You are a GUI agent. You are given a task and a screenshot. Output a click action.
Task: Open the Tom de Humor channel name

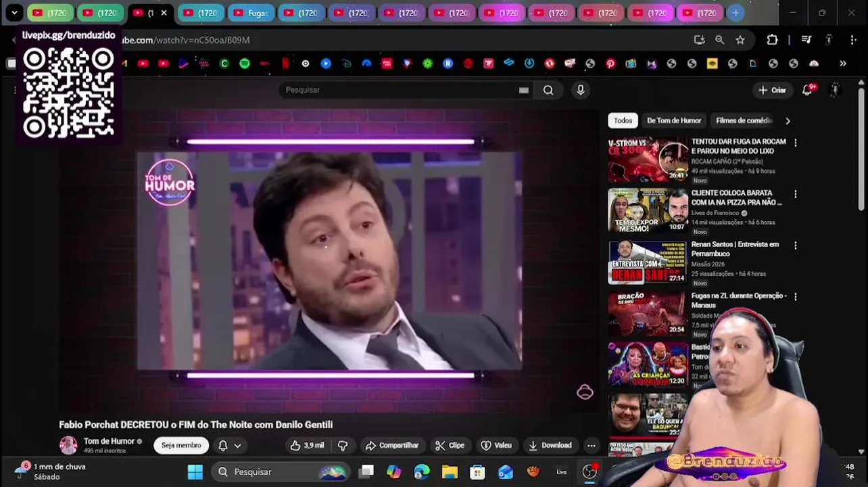(x=109, y=441)
